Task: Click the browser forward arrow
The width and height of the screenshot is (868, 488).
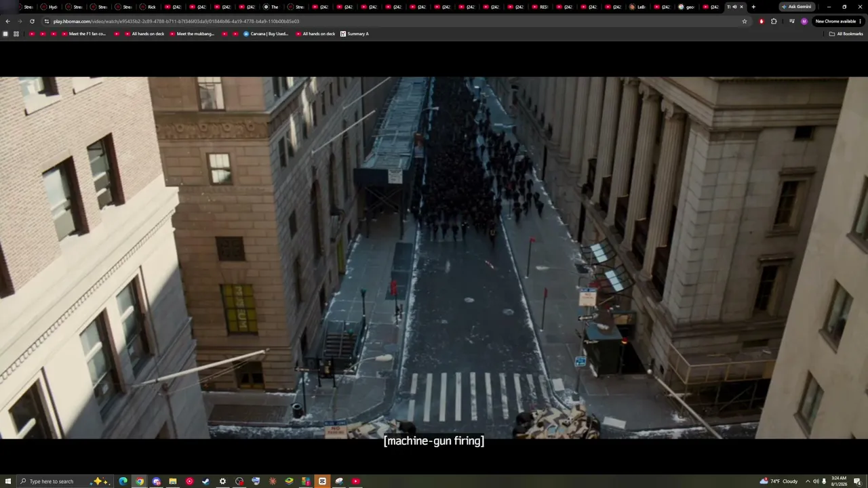Action: coord(20,21)
